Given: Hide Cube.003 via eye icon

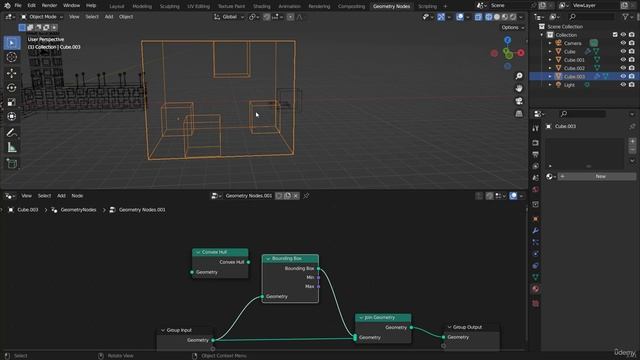Looking at the screenshot, I should pos(623,76).
